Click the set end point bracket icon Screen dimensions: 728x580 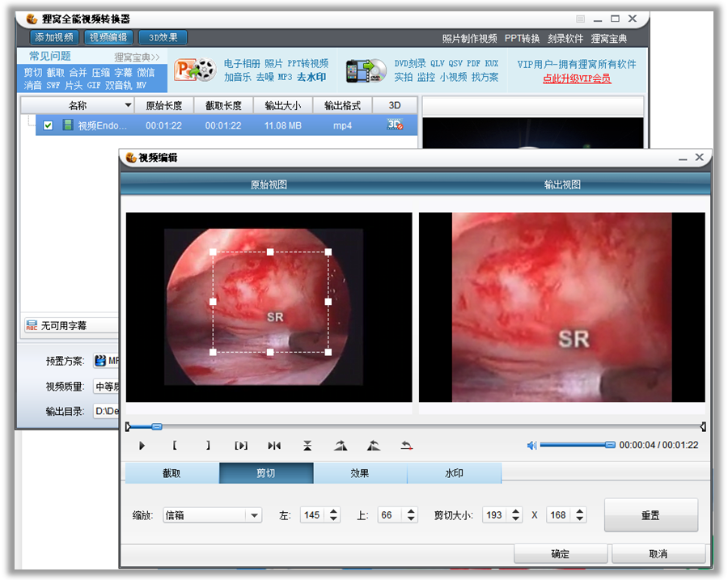pyautogui.click(x=208, y=446)
